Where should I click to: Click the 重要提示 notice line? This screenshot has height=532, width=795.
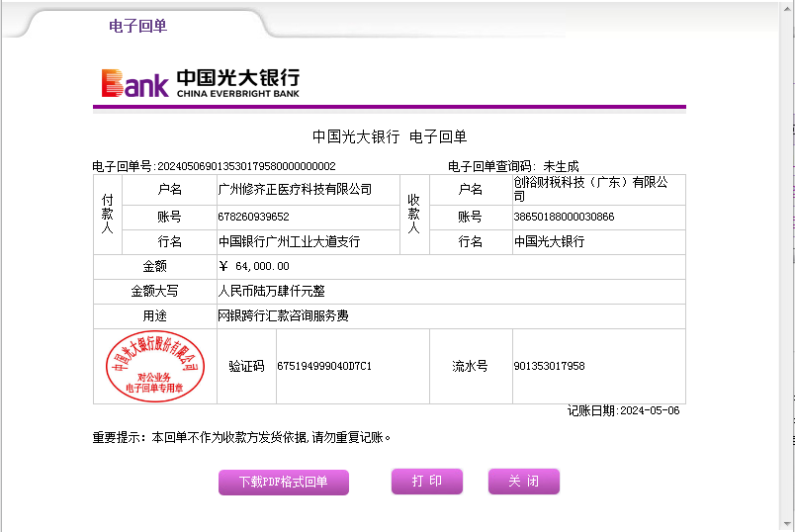[x=241, y=437]
